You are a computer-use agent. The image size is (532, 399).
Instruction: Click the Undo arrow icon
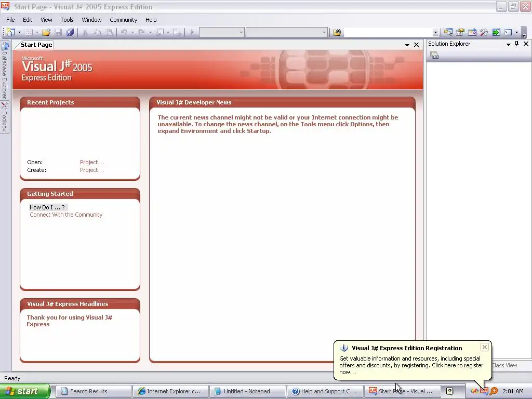[124, 32]
